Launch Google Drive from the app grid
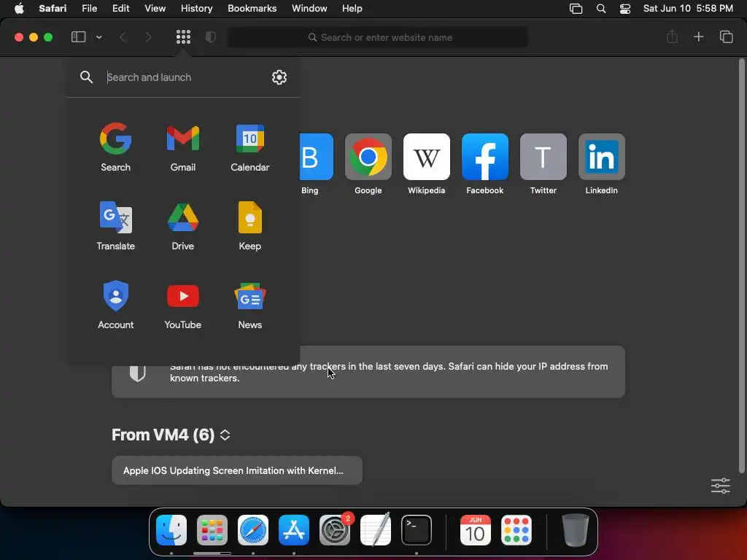This screenshot has height=560, width=747. [183, 225]
